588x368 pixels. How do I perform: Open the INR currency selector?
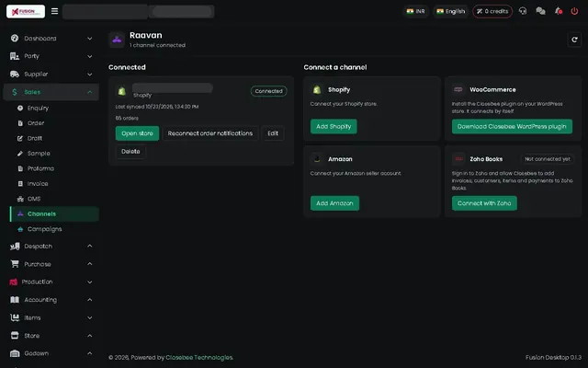[x=415, y=11]
